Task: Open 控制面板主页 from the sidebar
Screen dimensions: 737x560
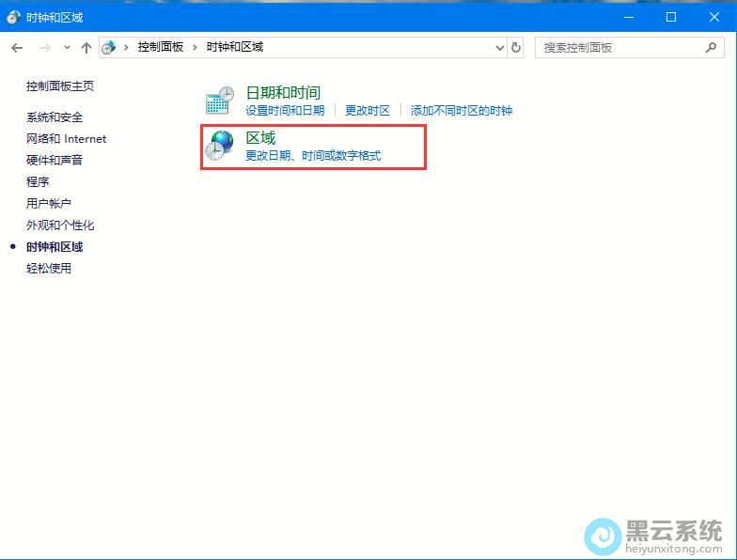Action: [x=60, y=86]
